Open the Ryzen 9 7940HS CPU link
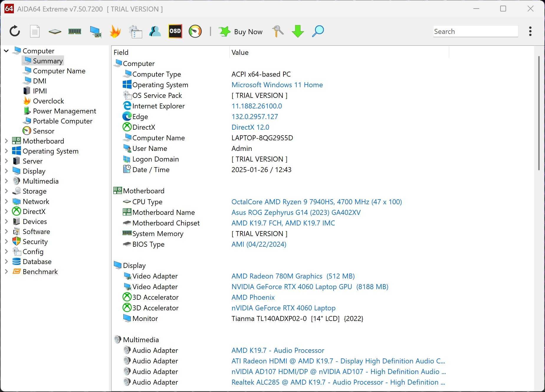545x392 pixels. [x=316, y=202]
